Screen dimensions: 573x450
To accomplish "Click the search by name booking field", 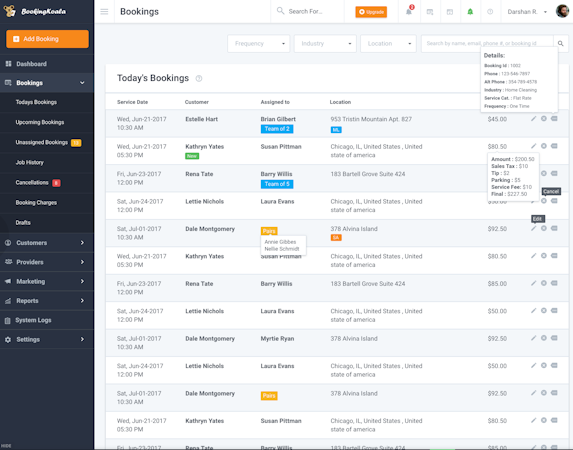I will [487, 44].
